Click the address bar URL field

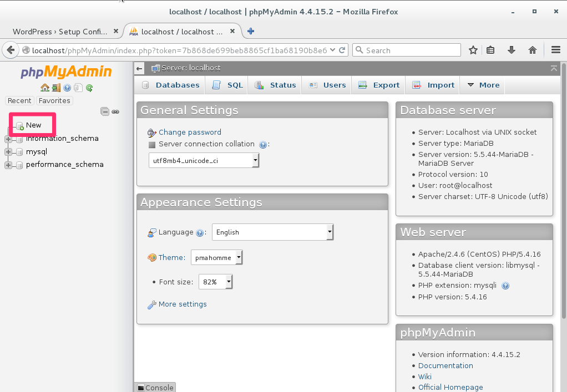pyautogui.click(x=179, y=50)
